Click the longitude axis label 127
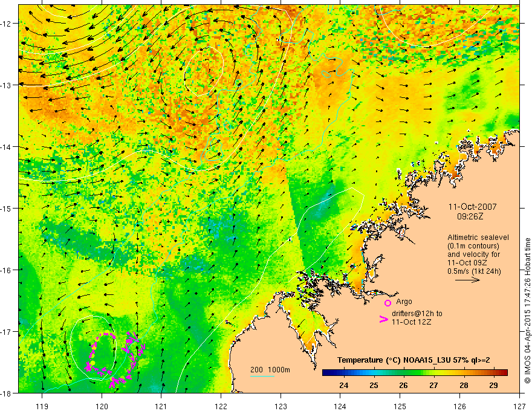This screenshot has width=532, height=411. [519, 406]
